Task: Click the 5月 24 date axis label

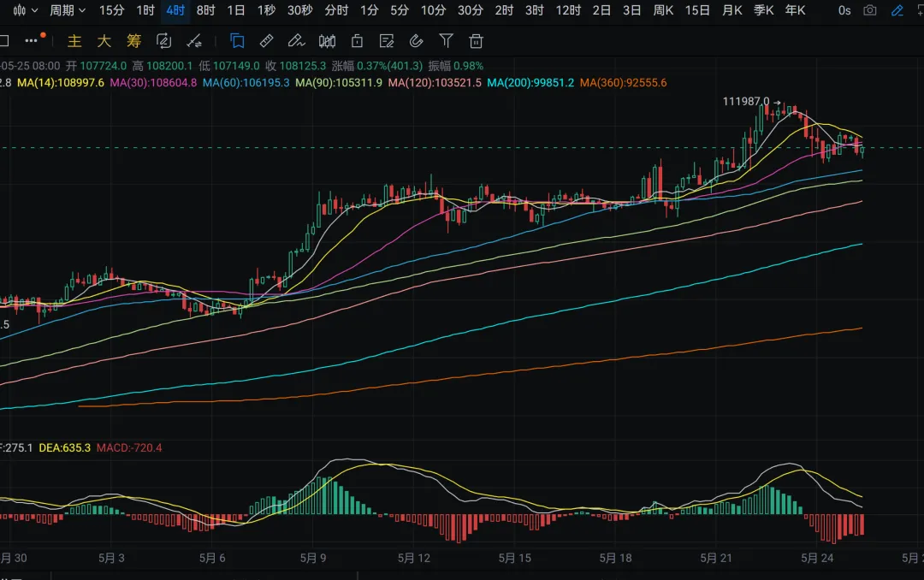Action: tap(817, 559)
